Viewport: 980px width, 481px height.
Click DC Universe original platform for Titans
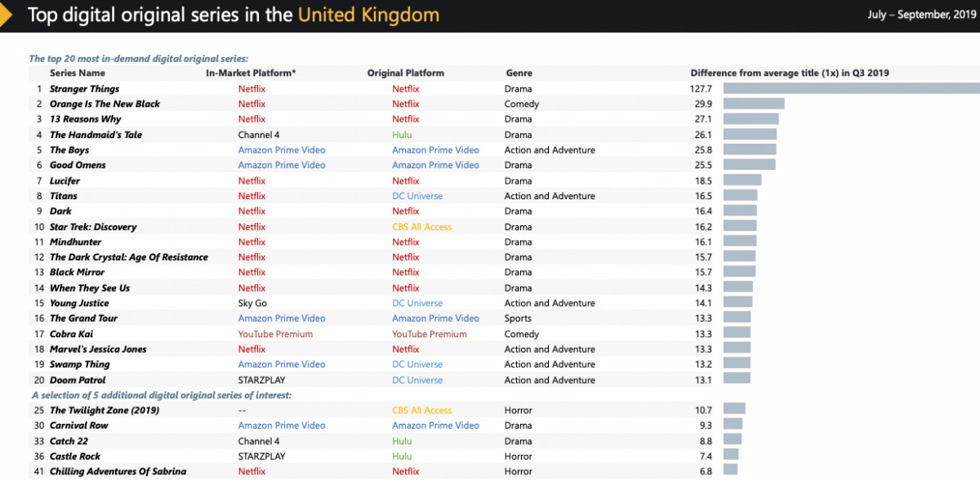coord(417,196)
